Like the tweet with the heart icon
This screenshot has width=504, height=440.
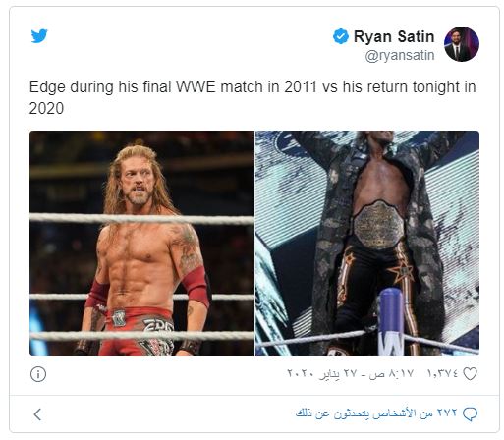pos(471,374)
